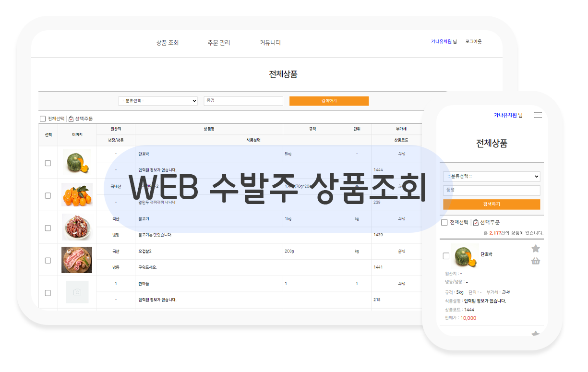
Task: Expand the mobile 분류선택 dropdown
Action: coord(492,177)
